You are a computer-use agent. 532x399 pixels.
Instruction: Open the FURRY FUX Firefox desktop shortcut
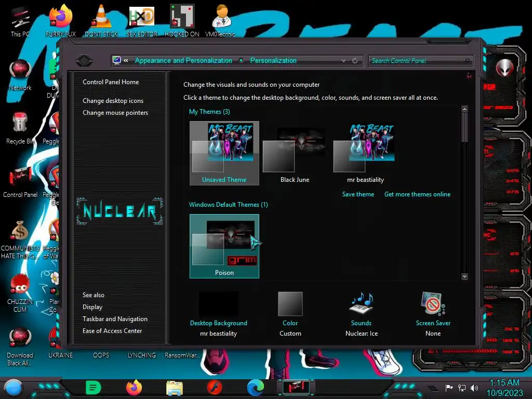pyautogui.click(x=61, y=21)
